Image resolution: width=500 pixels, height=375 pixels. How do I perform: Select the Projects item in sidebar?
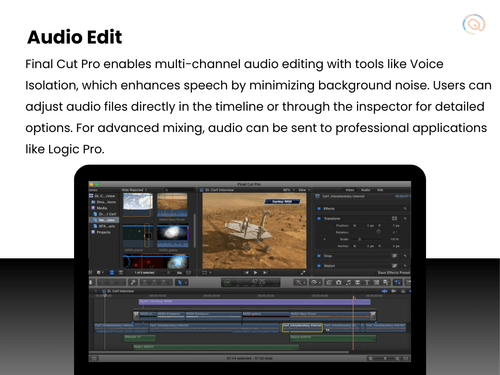click(101, 232)
